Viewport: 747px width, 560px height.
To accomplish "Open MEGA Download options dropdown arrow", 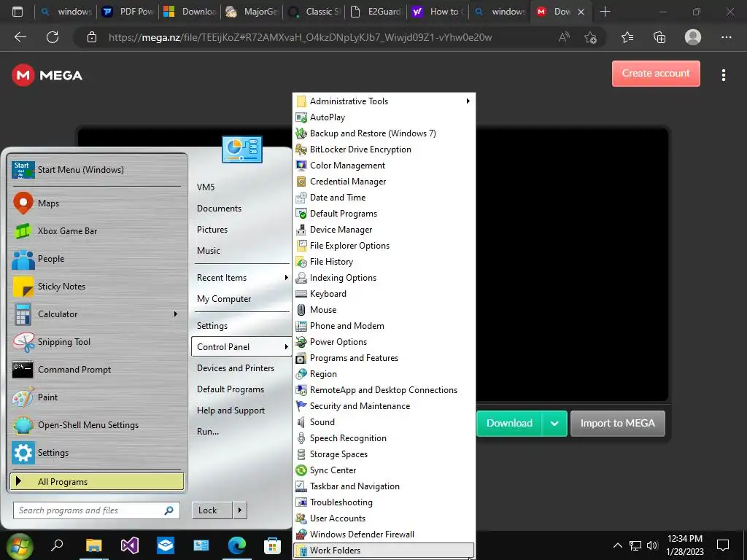I will tap(554, 424).
